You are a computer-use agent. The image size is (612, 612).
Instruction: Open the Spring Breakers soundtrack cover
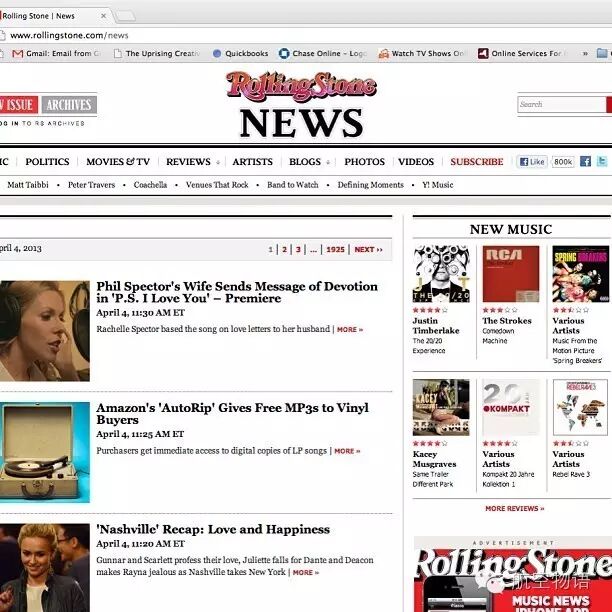click(x=581, y=274)
